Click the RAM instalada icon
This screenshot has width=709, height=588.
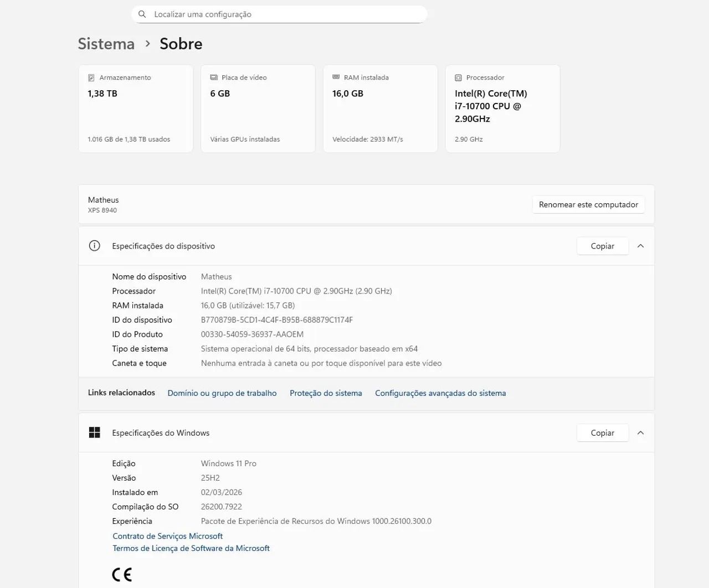pyautogui.click(x=336, y=77)
